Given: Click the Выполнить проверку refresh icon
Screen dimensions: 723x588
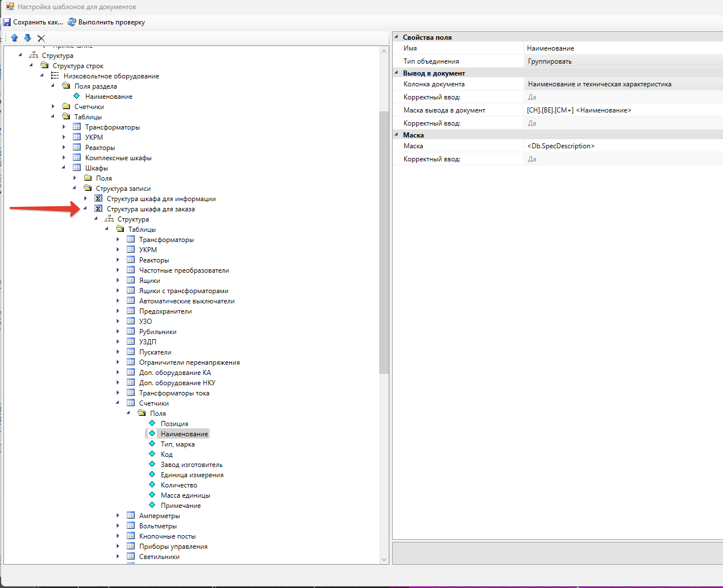Looking at the screenshot, I should click(x=72, y=22).
